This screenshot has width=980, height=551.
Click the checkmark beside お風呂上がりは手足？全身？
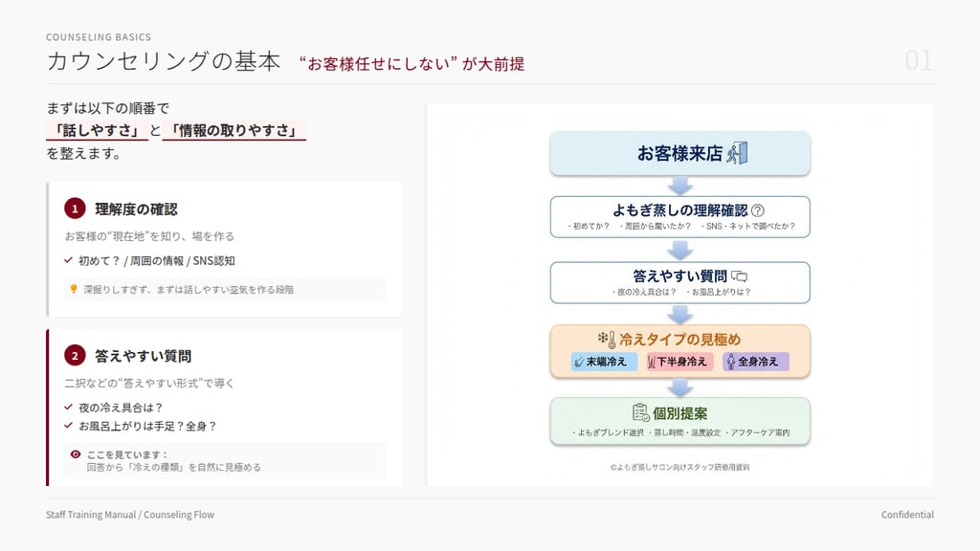coord(69,426)
